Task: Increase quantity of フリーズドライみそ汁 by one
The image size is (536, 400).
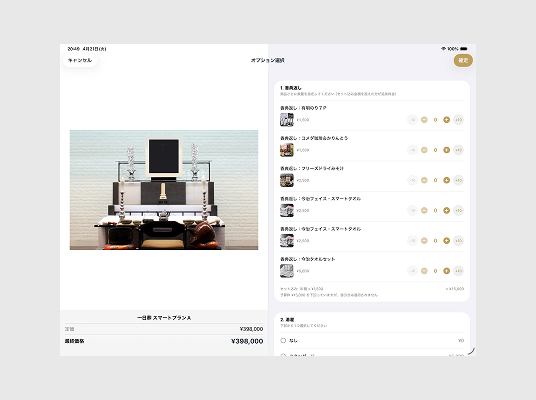Action: point(446,180)
